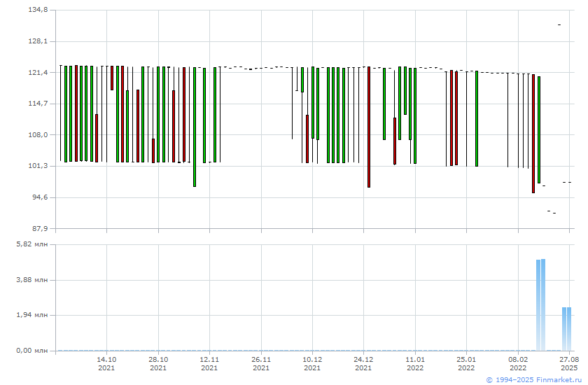Click the 121,4 price axis label
Image resolution: width=588 pixels, height=385 pixels.
click(x=38, y=72)
